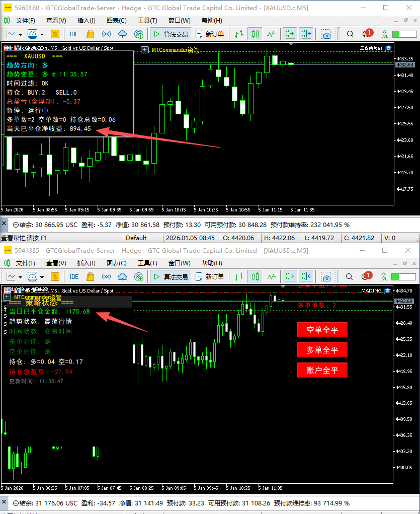Click 新订单 button in top window
Screen dimensions: 420x514
(210, 34)
